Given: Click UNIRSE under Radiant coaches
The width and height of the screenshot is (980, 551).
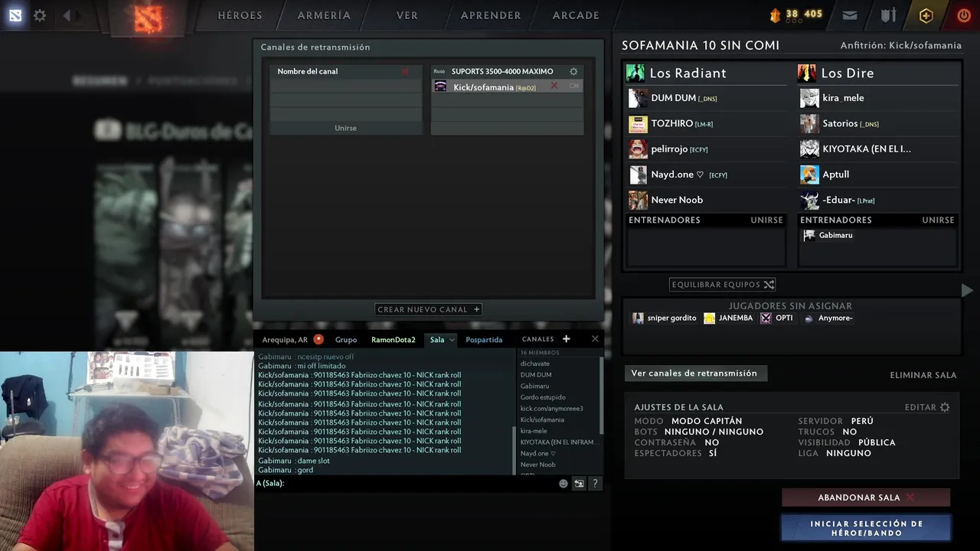Looking at the screenshot, I should (x=766, y=220).
